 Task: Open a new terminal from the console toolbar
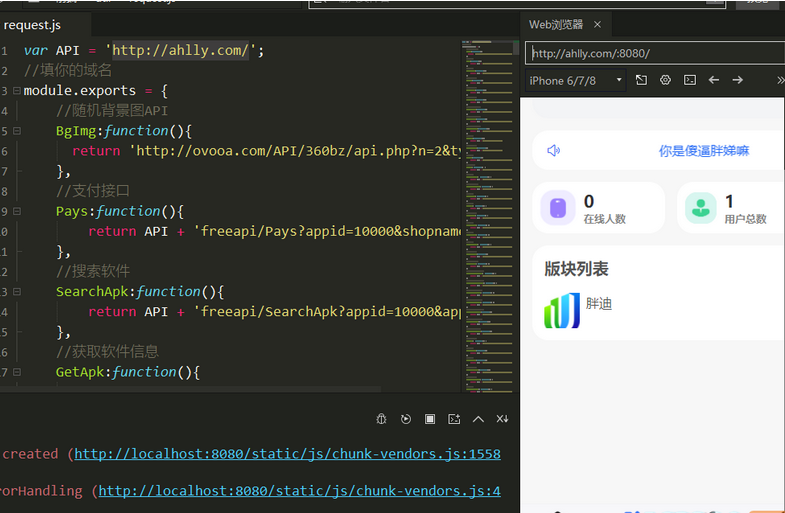coord(454,419)
